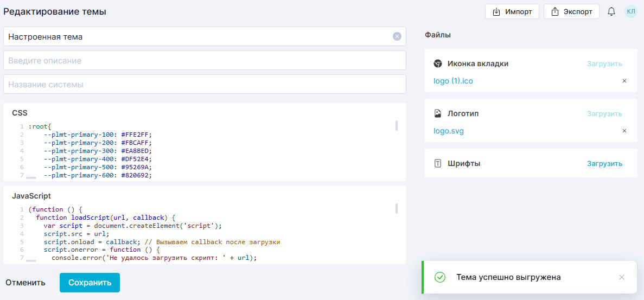The height and width of the screenshot is (300, 644).
Task: Clear the theme name field
Action: [x=397, y=37]
